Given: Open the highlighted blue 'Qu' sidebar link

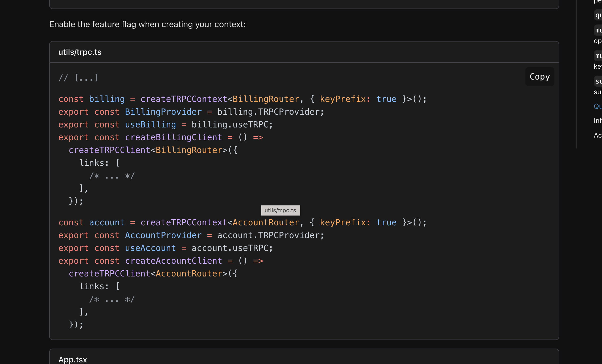Looking at the screenshot, I should pyautogui.click(x=598, y=106).
